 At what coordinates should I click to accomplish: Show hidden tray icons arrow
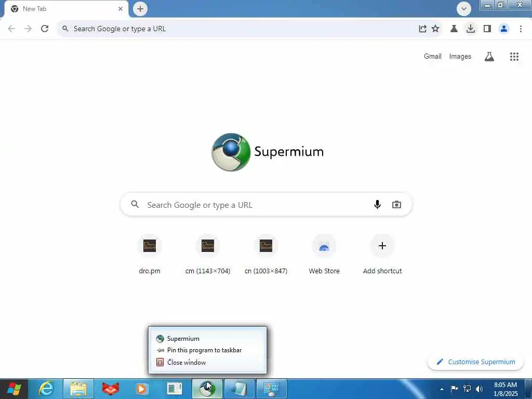[442, 389]
